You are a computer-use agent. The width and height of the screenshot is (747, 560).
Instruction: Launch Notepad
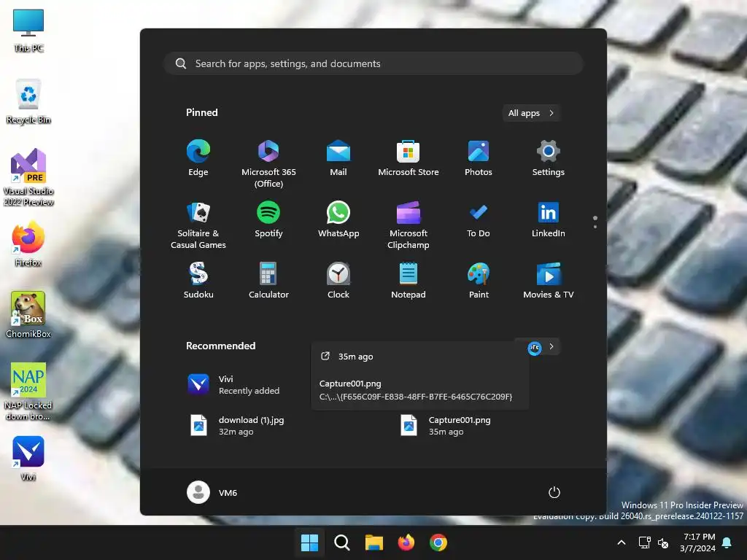pos(409,281)
